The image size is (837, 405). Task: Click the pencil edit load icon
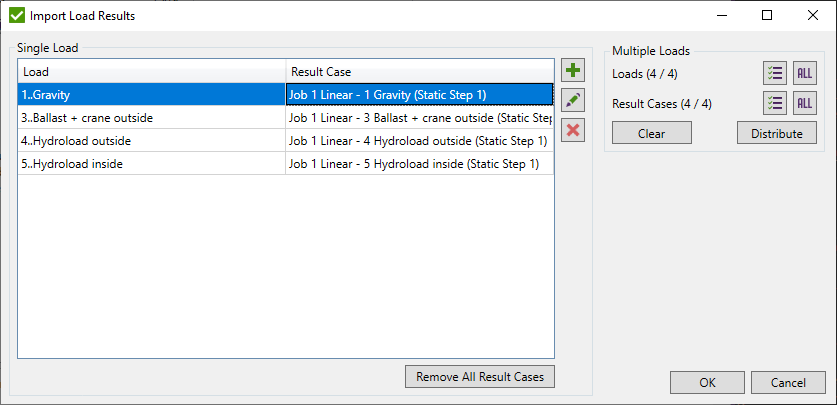pyautogui.click(x=573, y=100)
